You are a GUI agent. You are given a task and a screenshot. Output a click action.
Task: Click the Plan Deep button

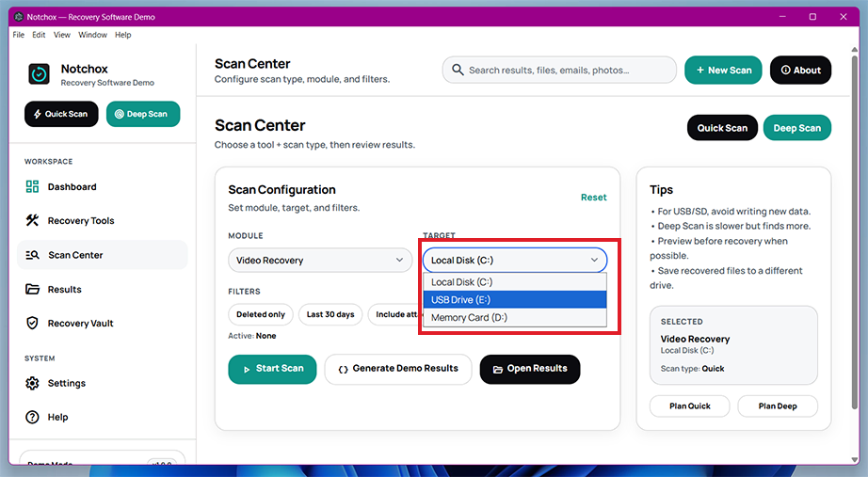point(778,406)
